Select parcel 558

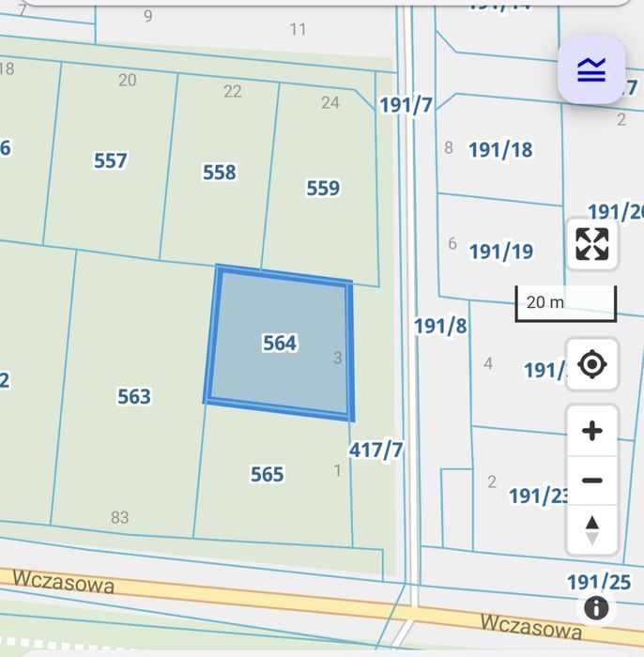click(x=219, y=172)
